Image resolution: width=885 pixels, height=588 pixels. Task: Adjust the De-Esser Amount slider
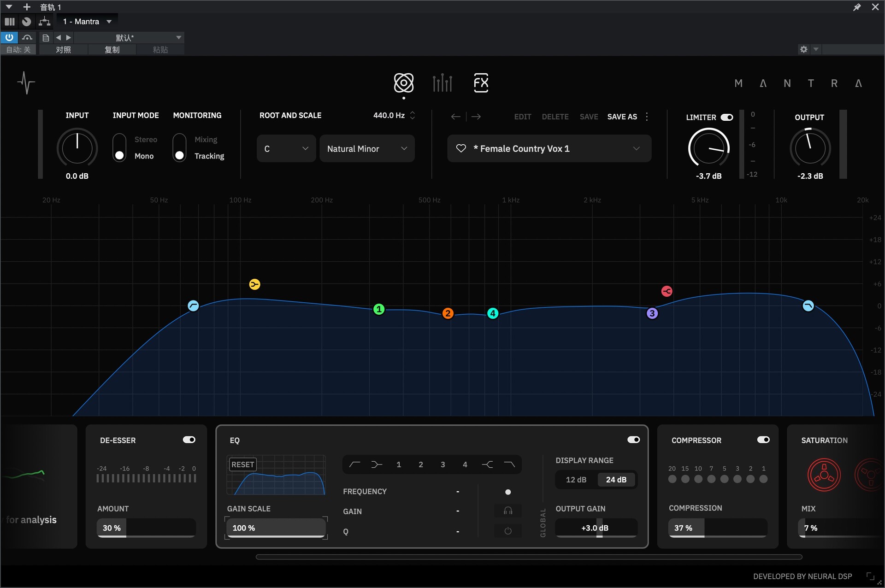click(x=146, y=528)
